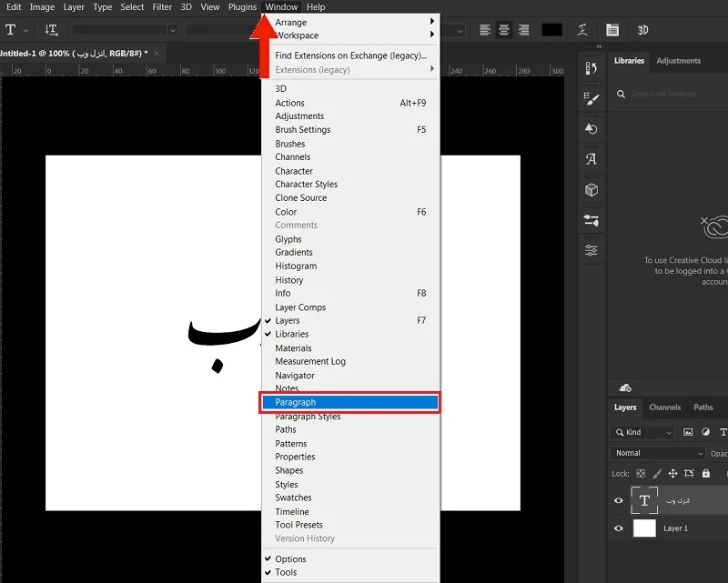Hide the Arabic text layer
Viewport: 728px width, 583px height.
(619, 500)
